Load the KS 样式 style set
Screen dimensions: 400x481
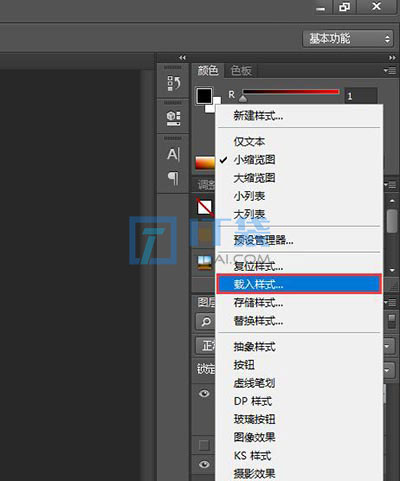pyautogui.click(x=299, y=455)
